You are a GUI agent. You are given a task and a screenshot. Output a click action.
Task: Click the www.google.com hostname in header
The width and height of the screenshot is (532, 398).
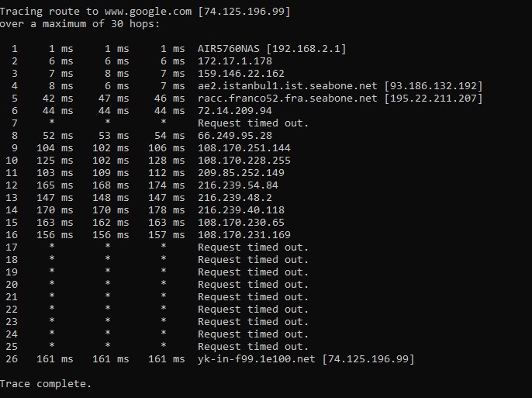(148, 12)
